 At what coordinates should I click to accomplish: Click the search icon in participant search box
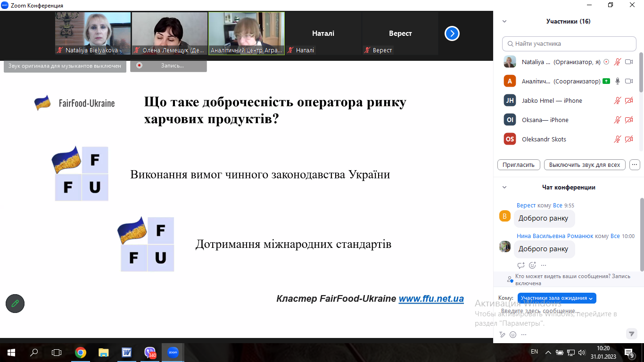[510, 43]
